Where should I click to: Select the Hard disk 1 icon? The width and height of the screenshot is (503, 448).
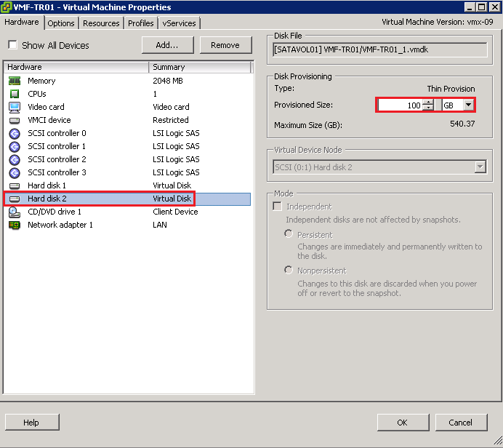(15, 185)
